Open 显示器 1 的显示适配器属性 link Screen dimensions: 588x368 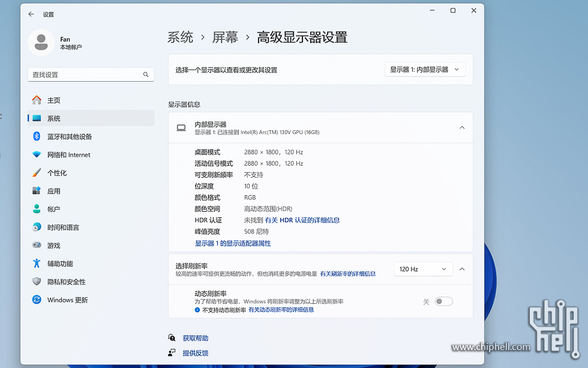233,244
